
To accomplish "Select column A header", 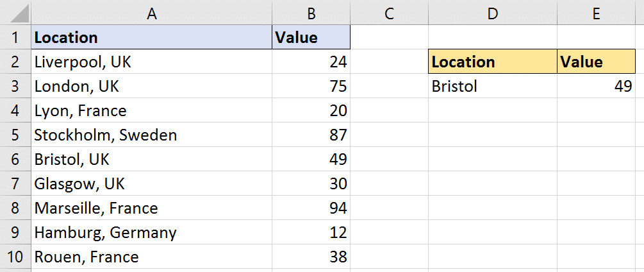I will click(x=152, y=13).
